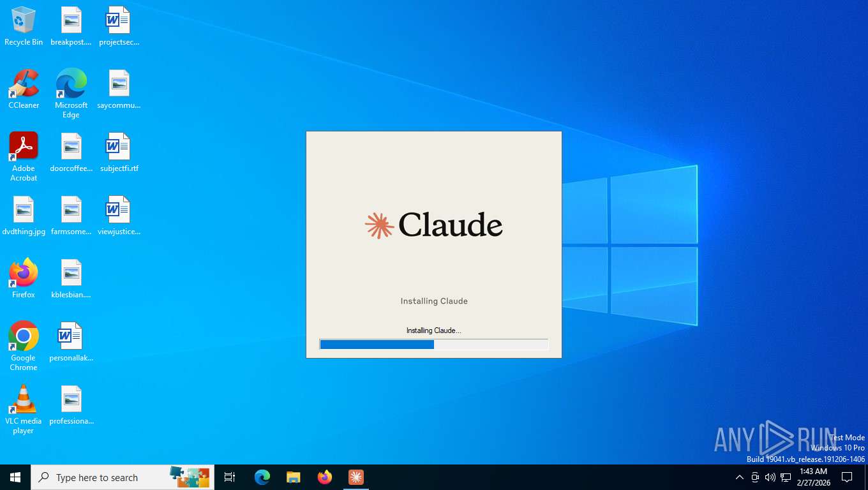The height and width of the screenshot is (490, 868).
Task: Open Microsoft Edge desktop shortcut
Action: (x=71, y=94)
